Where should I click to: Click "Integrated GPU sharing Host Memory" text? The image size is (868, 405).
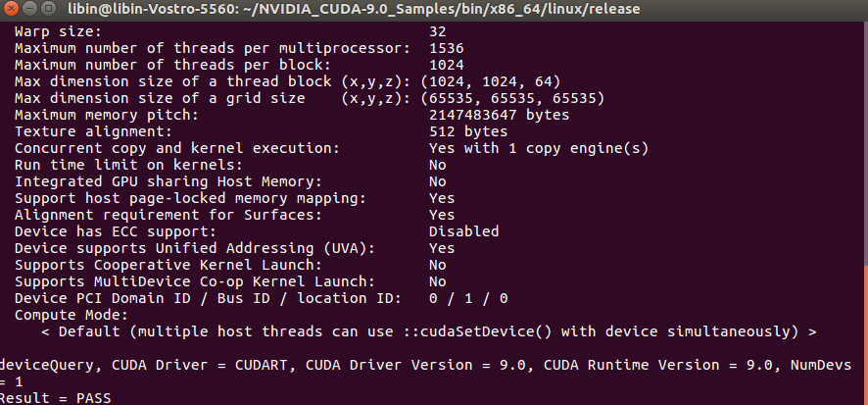168,181
